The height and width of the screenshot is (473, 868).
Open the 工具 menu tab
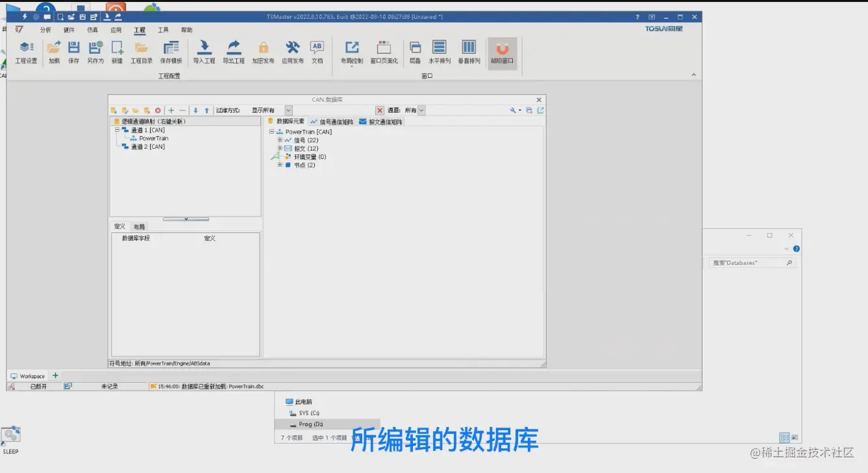[x=163, y=30]
